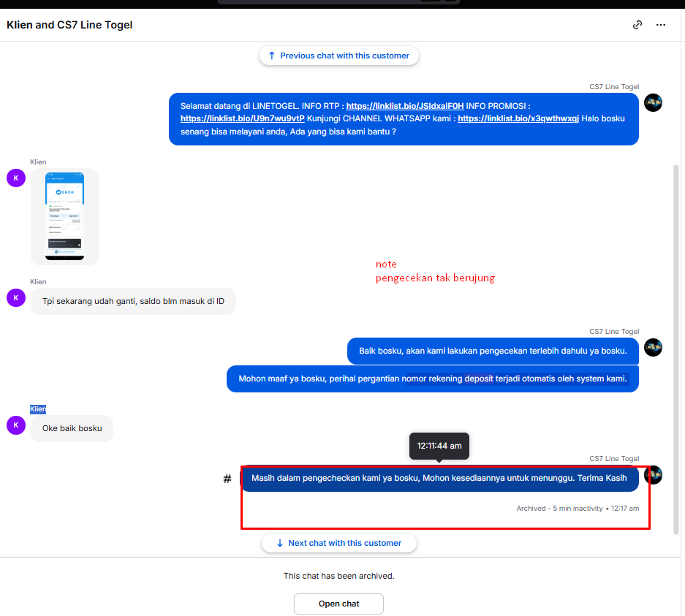Screen dimensions: 685x616
Task: Click the down arrow in the next chat button
Action: click(x=280, y=543)
